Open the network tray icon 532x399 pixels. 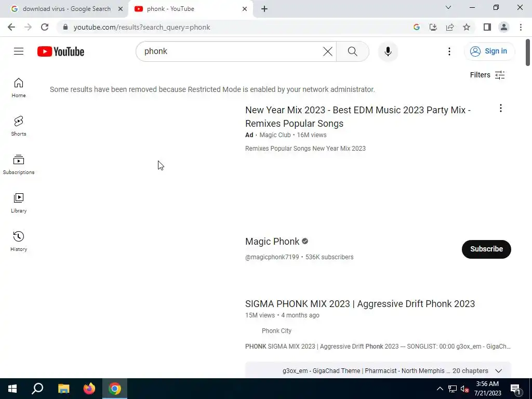[453, 389]
